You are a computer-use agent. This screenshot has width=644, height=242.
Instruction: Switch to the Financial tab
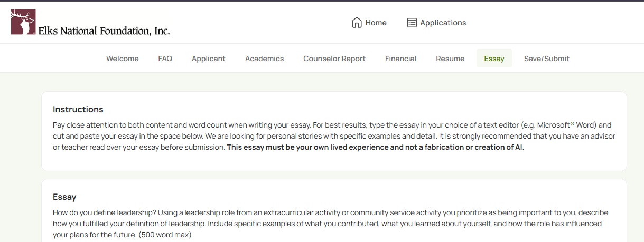click(x=400, y=59)
